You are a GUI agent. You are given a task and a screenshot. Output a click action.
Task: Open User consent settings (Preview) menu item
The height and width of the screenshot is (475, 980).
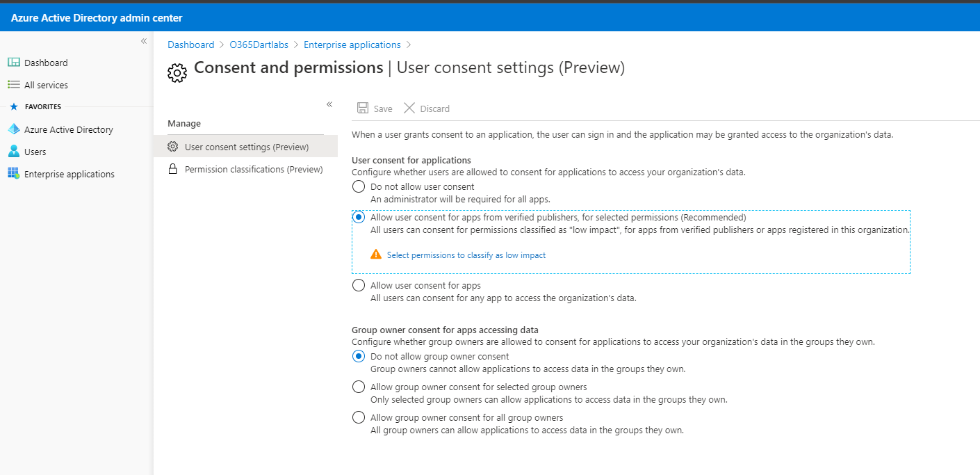tap(246, 147)
